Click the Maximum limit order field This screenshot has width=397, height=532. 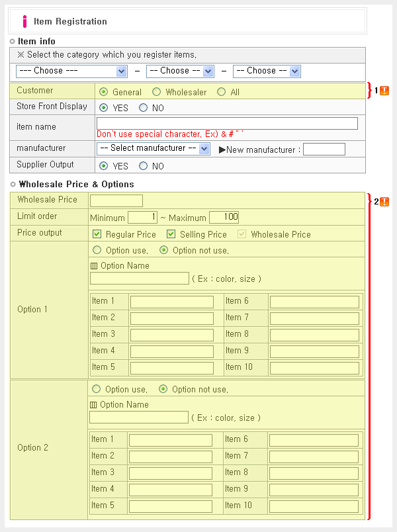pos(224,217)
